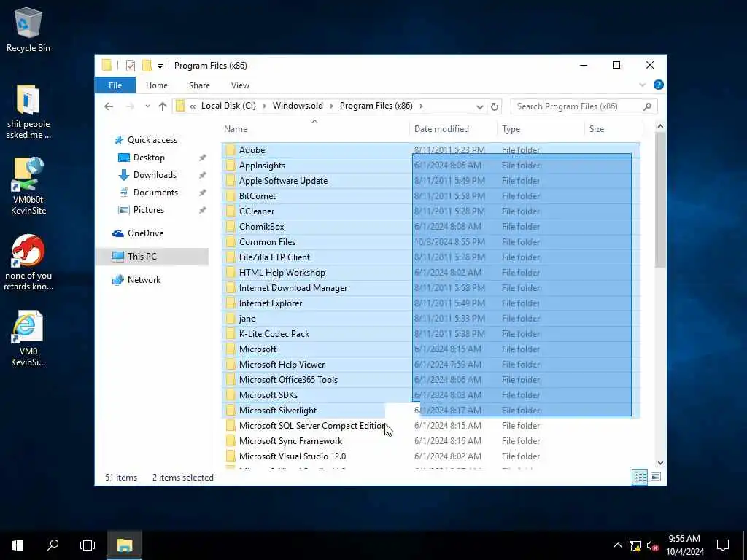Image resolution: width=747 pixels, height=560 pixels.
Task: Click the pin icon beside Downloads
Action: point(203,175)
